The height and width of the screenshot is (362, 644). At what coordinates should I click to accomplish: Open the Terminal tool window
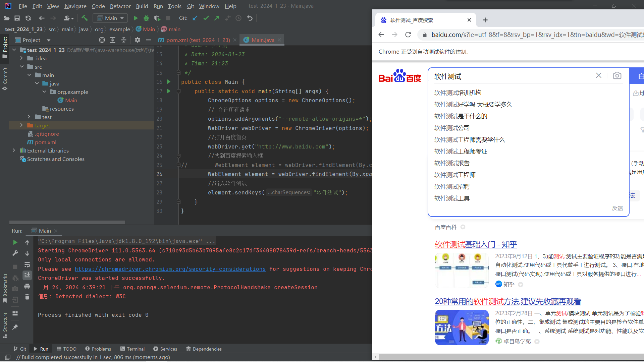(x=132, y=349)
